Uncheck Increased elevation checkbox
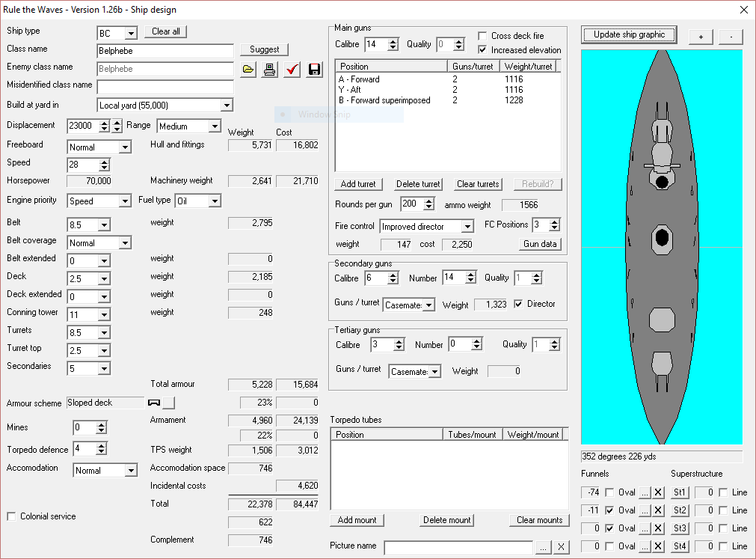 point(482,49)
